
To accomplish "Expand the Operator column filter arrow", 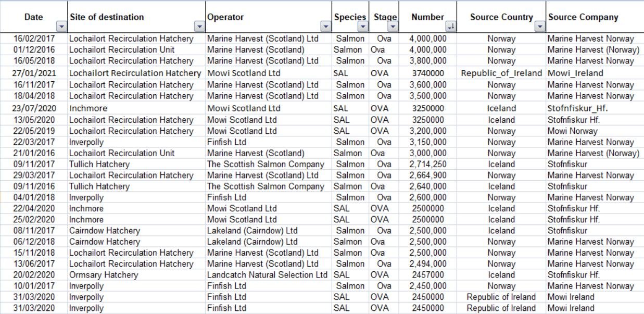I will 326,27.
